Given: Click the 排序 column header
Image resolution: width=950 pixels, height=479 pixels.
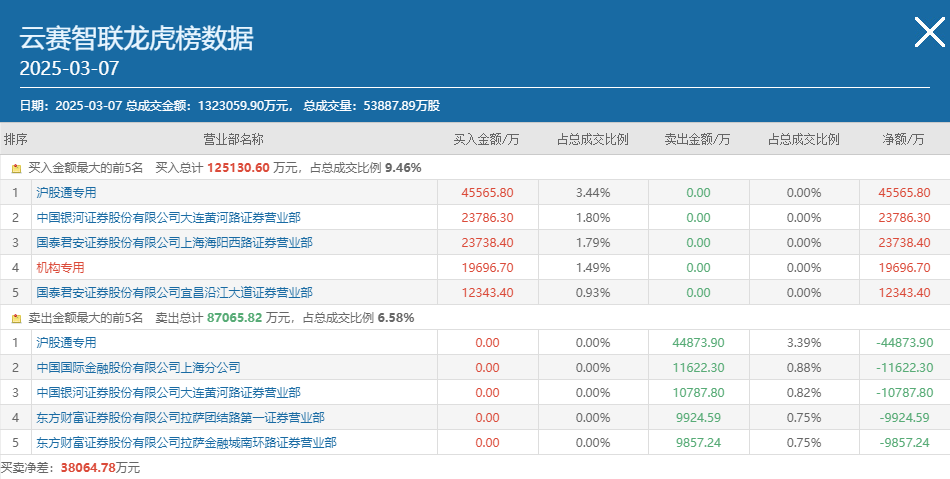Looking at the screenshot, I should pyautogui.click(x=16, y=139).
